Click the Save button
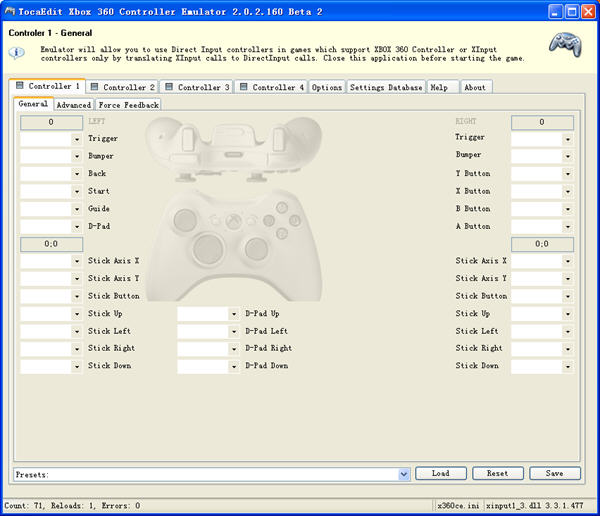 [555, 473]
